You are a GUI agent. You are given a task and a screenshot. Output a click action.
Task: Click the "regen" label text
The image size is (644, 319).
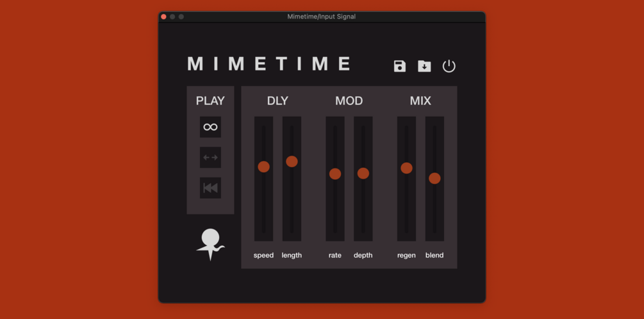(x=407, y=256)
